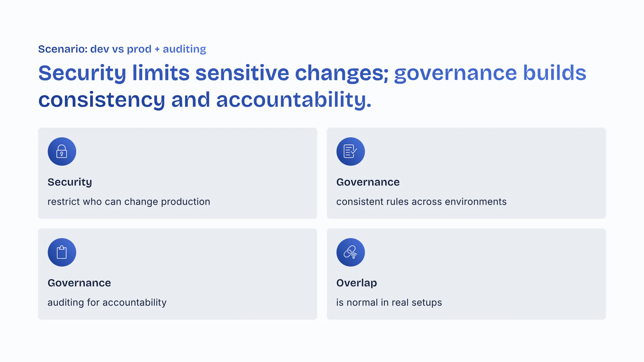Click the clipboard icon in the auditing card
Viewport: 644px width, 362px height.
tap(62, 252)
